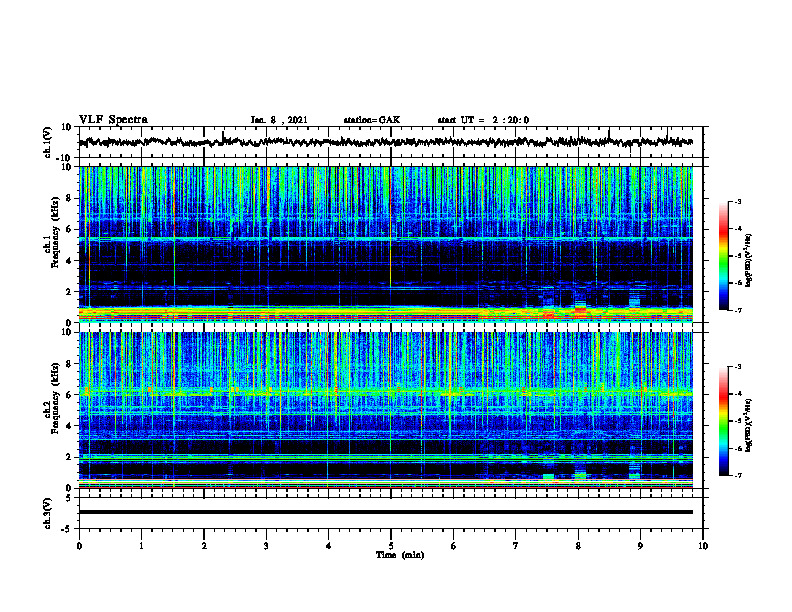Viewport: 792px width, 612px height.
Task: Click the "8" time axis tick label
Action: tap(578, 546)
